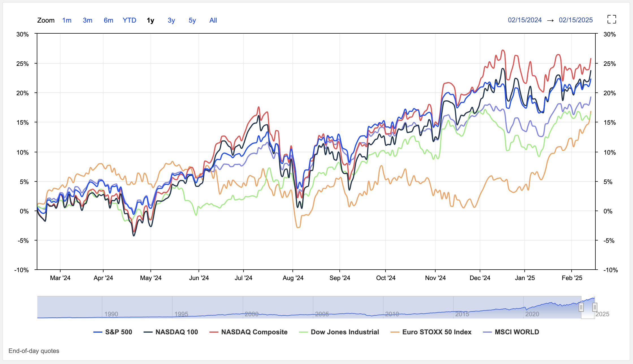This screenshot has width=633, height=364.
Task: Click the right axis -10% label
Action: [611, 270]
